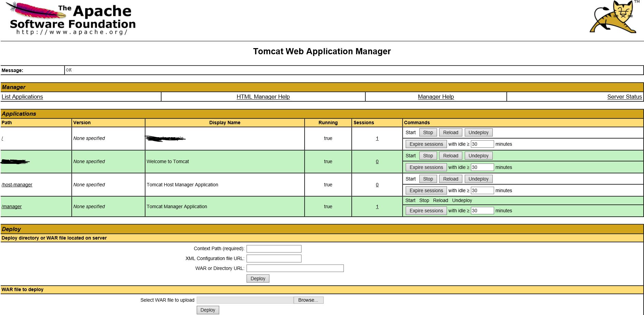Stop the /host-manager application
The image size is (644, 315).
tap(428, 179)
